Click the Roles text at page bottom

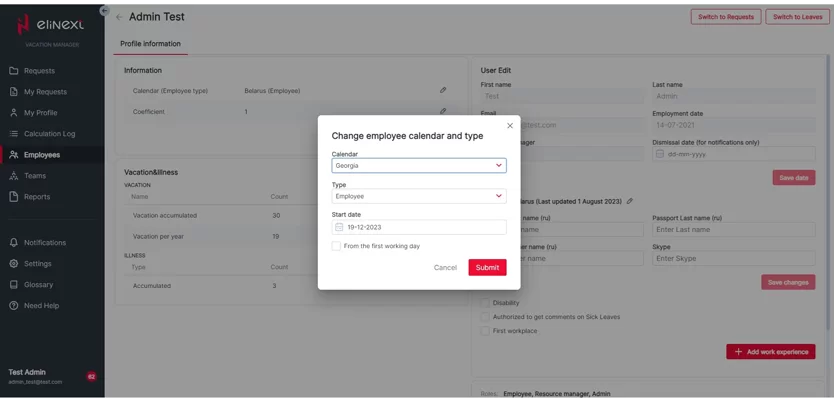pyautogui.click(x=546, y=394)
